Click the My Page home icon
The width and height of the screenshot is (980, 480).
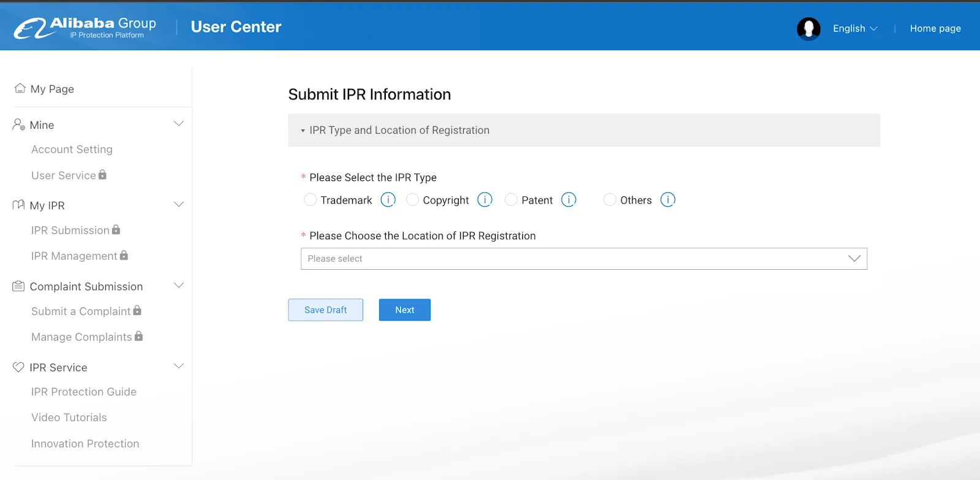click(x=20, y=88)
